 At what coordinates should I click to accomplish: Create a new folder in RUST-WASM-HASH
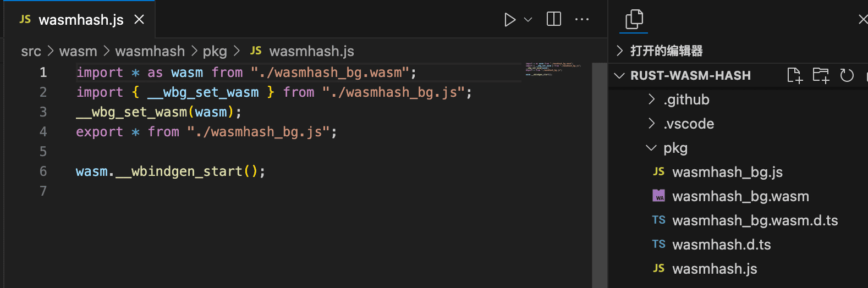point(821,75)
